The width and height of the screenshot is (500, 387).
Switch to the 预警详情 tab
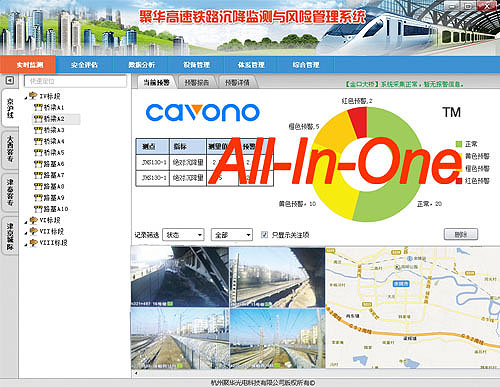pos(237,82)
